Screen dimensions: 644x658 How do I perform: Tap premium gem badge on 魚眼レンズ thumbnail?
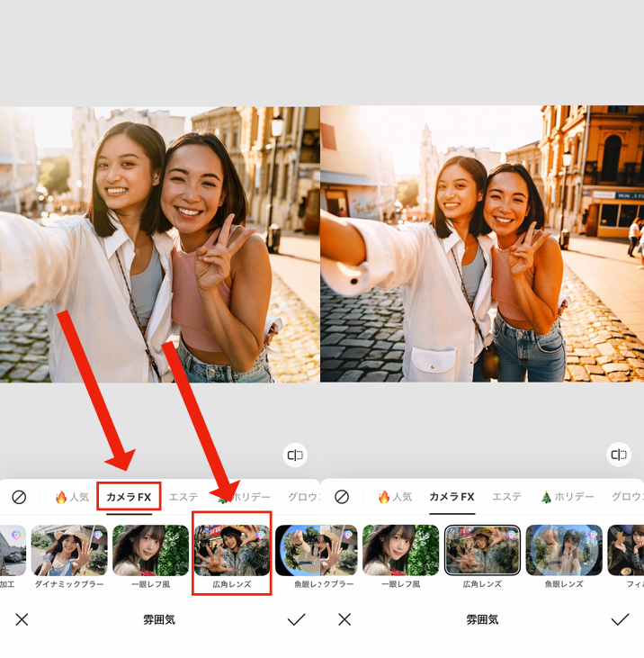(593, 535)
